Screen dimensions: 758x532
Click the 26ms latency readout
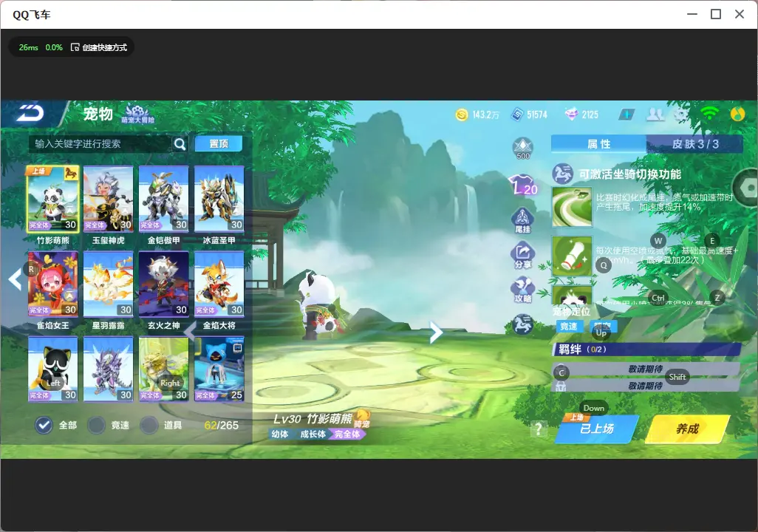click(29, 47)
